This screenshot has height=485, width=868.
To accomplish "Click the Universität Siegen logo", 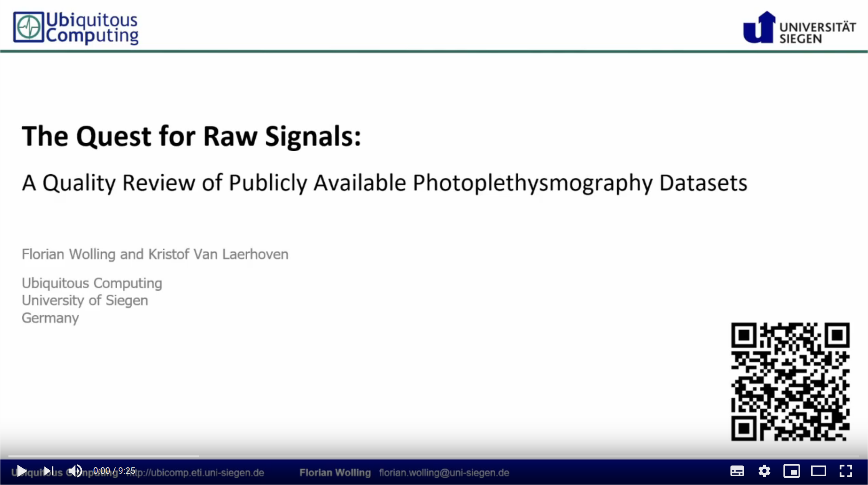I will (x=799, y=28).
